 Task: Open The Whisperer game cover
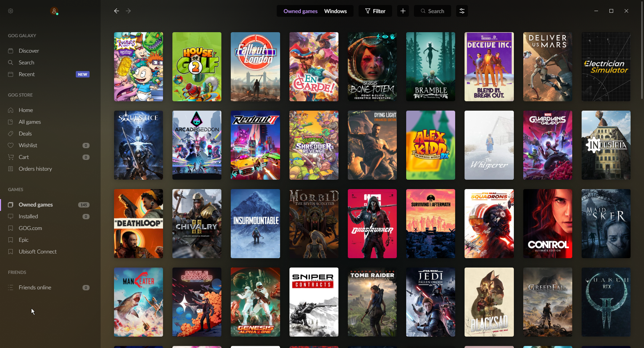point(489,145)
